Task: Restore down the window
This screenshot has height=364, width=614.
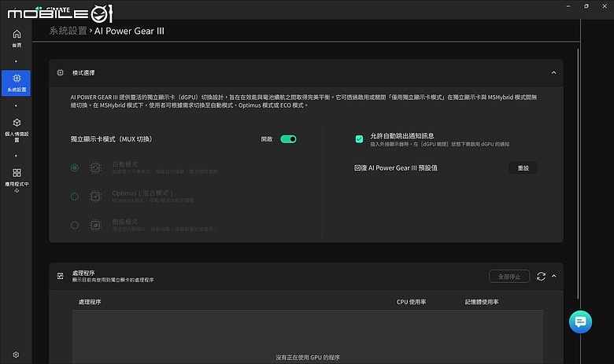Action: pos(586,6)
